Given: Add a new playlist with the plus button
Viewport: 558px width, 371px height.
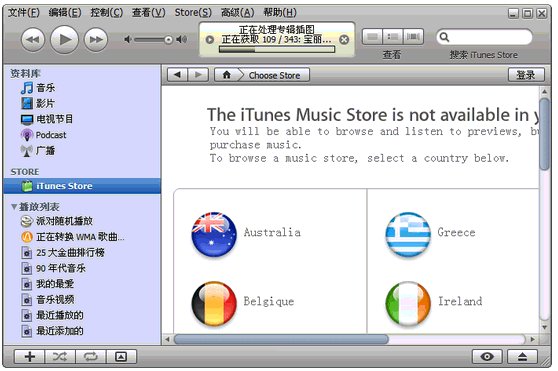Looking at the screenshot, I should 30,356.
